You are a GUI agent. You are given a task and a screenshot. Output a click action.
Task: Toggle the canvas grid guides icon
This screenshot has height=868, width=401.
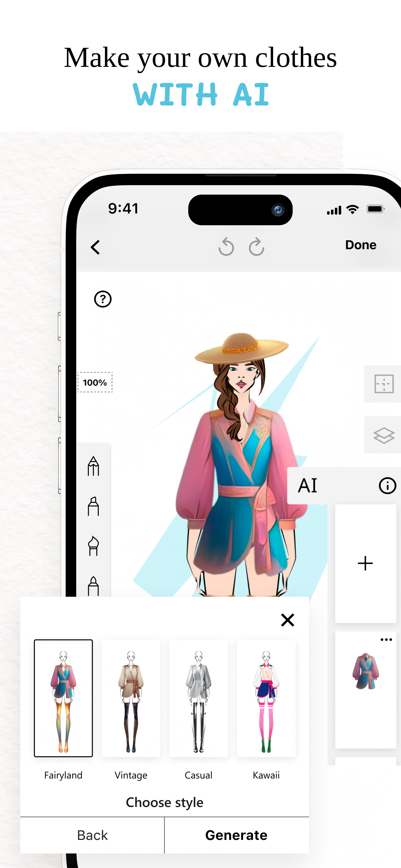point(384,384)
